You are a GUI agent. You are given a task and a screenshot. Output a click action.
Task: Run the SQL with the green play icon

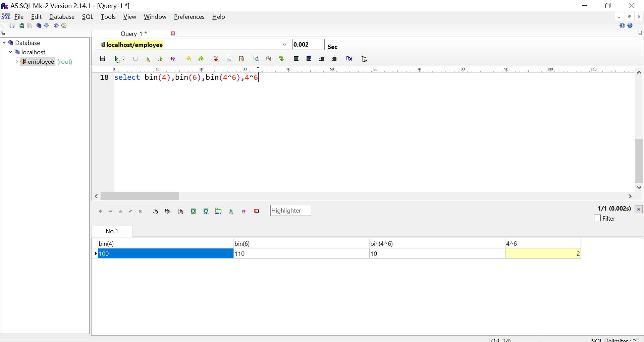click(x=117, y=59)
